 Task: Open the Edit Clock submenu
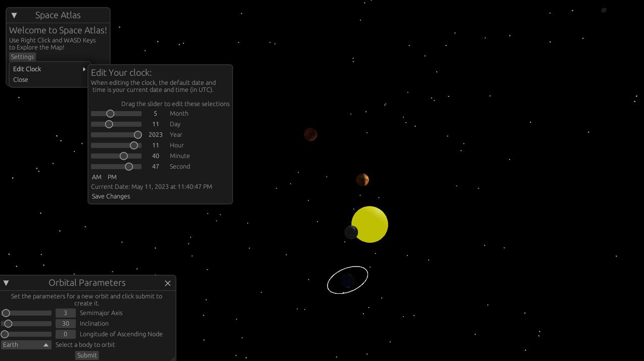(x=49, y=69)
